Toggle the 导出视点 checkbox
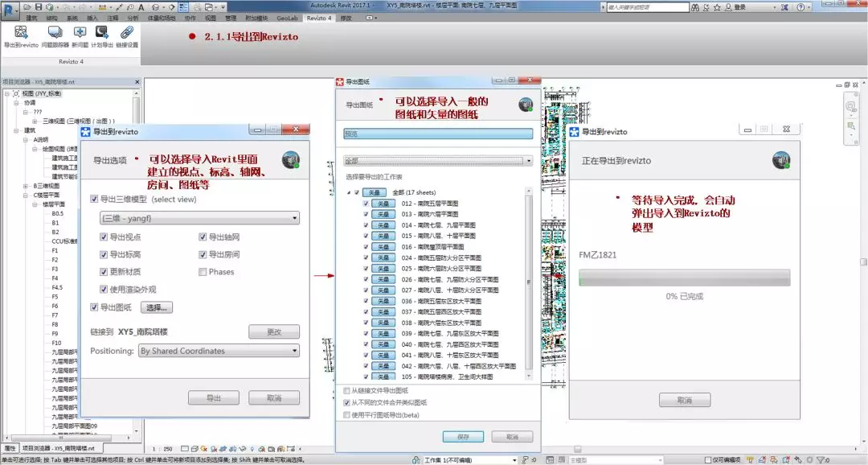 104,237
